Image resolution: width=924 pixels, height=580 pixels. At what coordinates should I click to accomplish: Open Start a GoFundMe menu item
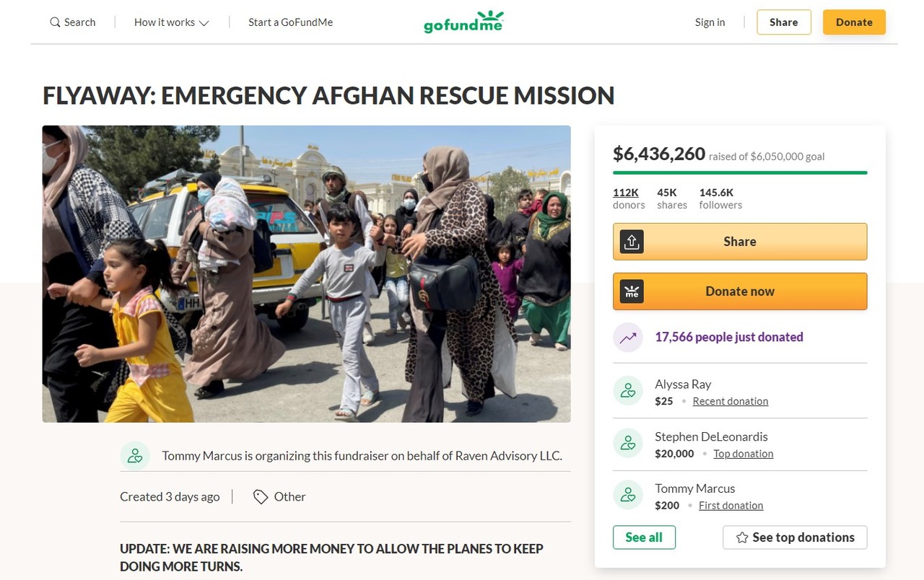point(291,22)
